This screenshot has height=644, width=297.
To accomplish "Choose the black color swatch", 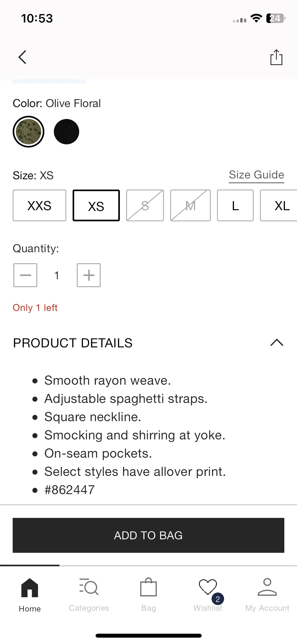I will coord(67,132).
